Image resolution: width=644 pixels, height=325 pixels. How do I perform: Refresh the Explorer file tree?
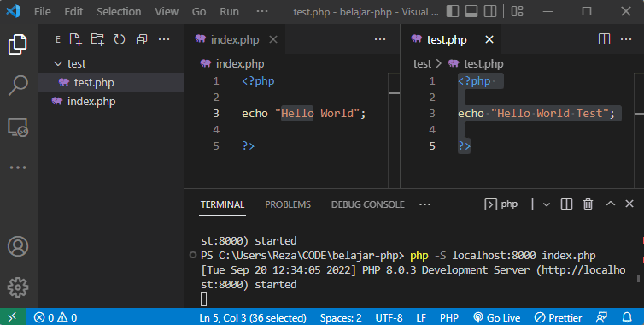[x=120, y=39]
